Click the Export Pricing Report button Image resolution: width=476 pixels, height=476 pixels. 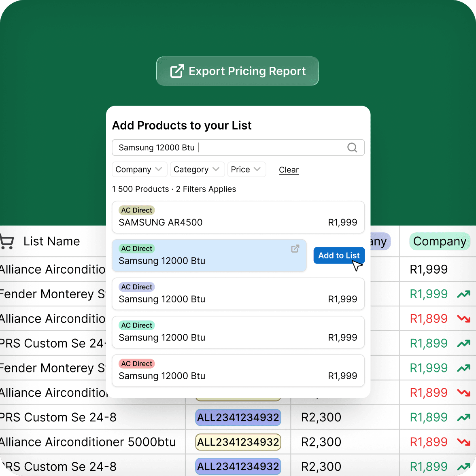tap(237, 71)
